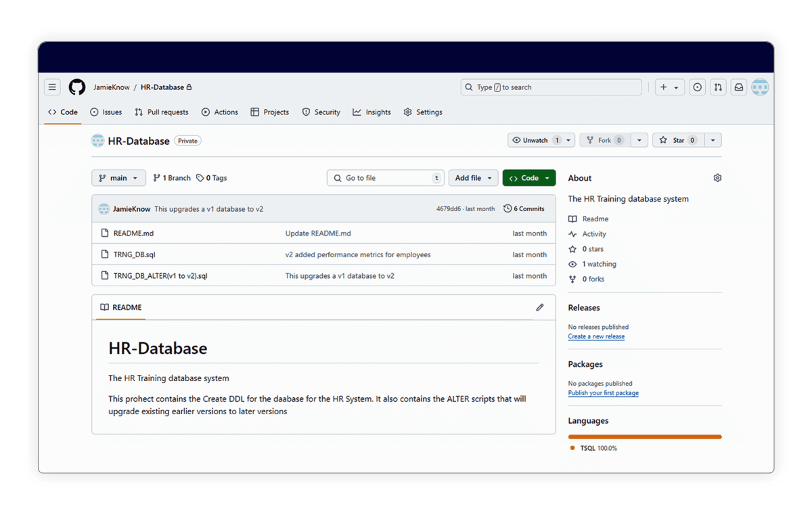
Task: Switch to the Settings tab
Action: pyautogui.click(x=423, y=112)
